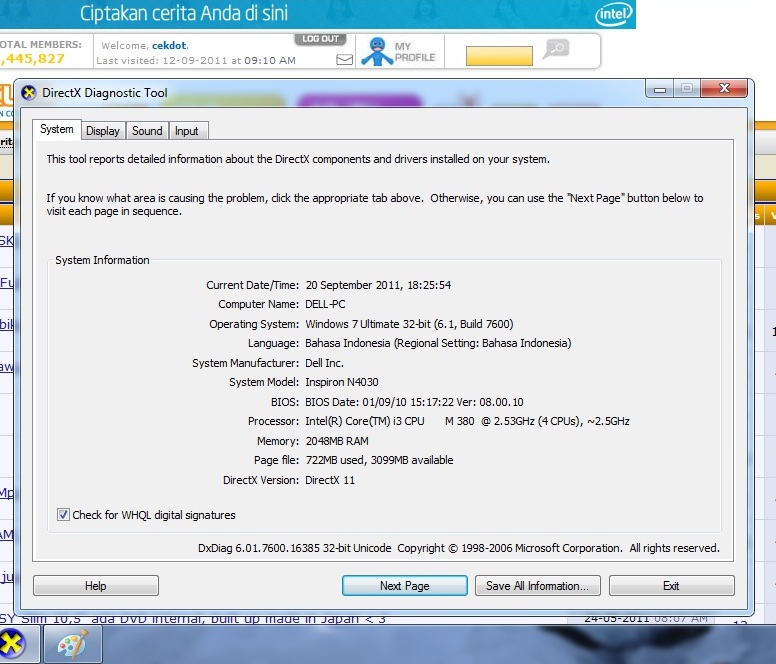Screen dimensions: 776x664
Task: Select System Model value Inspiron N4030
Action: click(341, 382)
